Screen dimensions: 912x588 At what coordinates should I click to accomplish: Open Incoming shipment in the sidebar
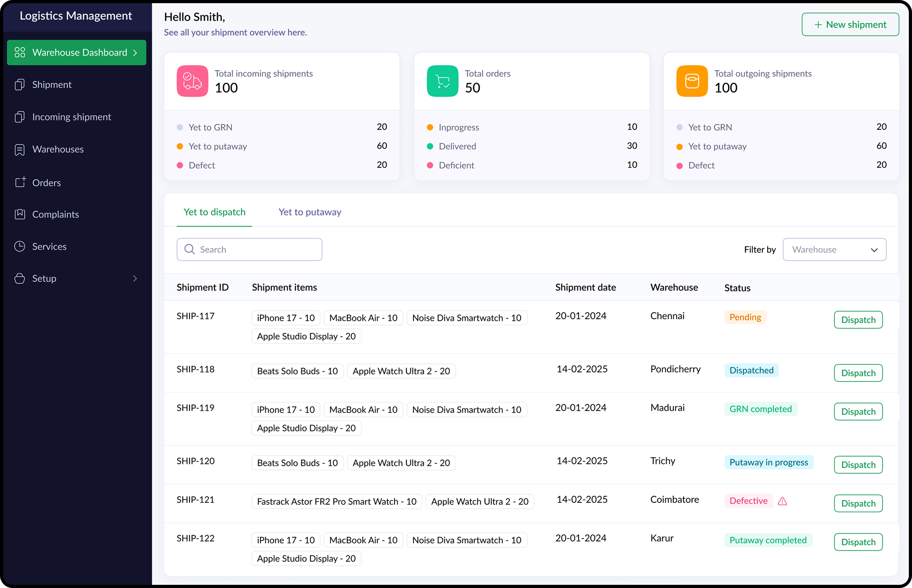[71, 117]
